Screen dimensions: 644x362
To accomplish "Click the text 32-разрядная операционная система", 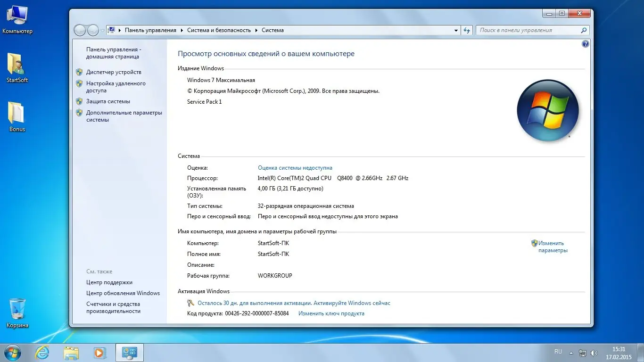I will tap(306, 206).
